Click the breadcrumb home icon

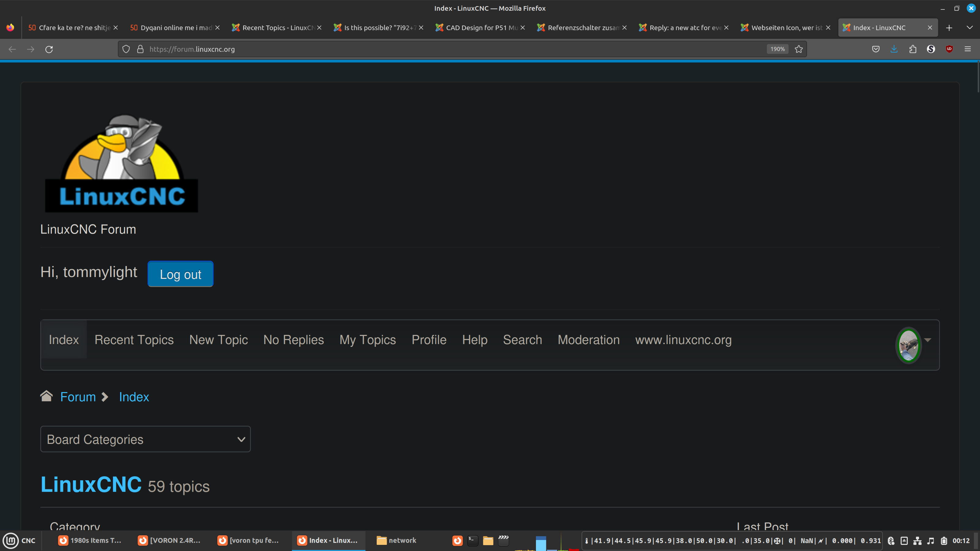[x=47, y=396]
